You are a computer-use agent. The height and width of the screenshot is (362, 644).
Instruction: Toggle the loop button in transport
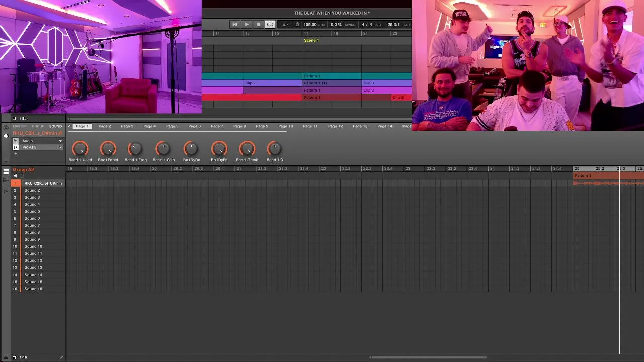point(270,24)
